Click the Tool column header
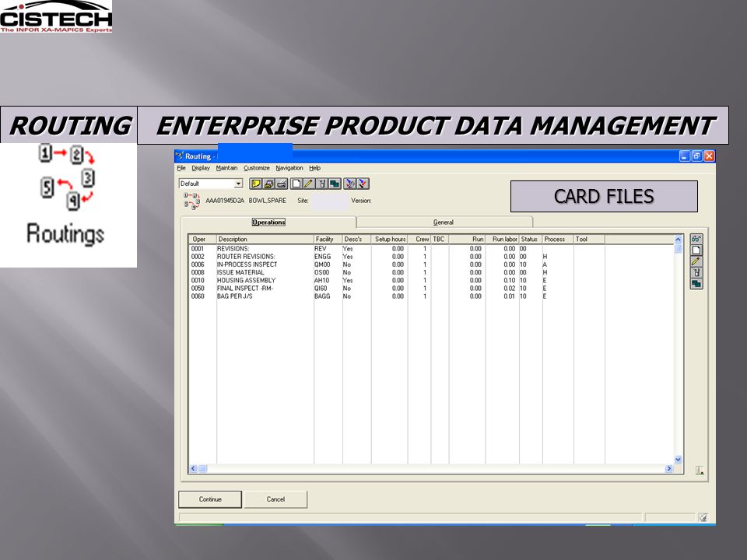 589,239
